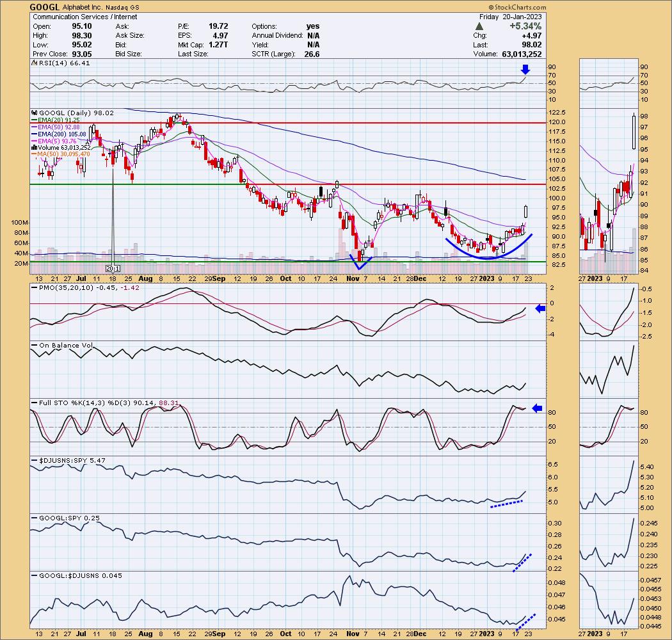This screenshot has width=672, height=640.
Task: Click the volume bars icon in the legend
Action: click(x=35, y=147)
